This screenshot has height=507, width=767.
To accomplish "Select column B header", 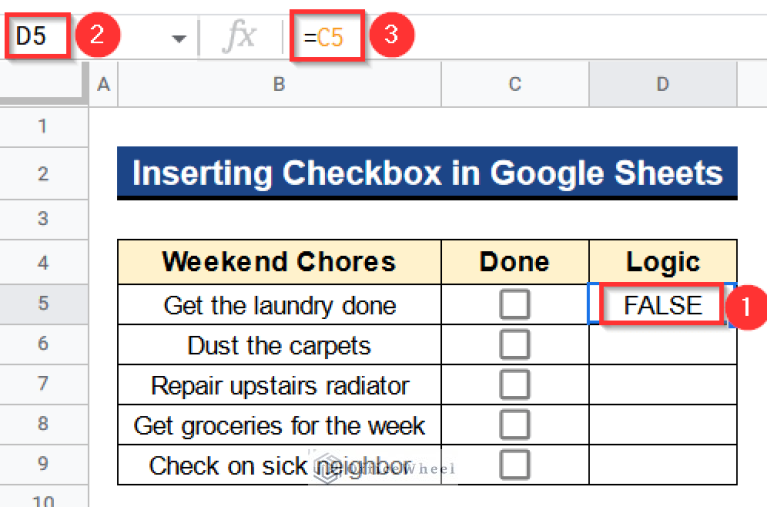I will tap(279, 85).
